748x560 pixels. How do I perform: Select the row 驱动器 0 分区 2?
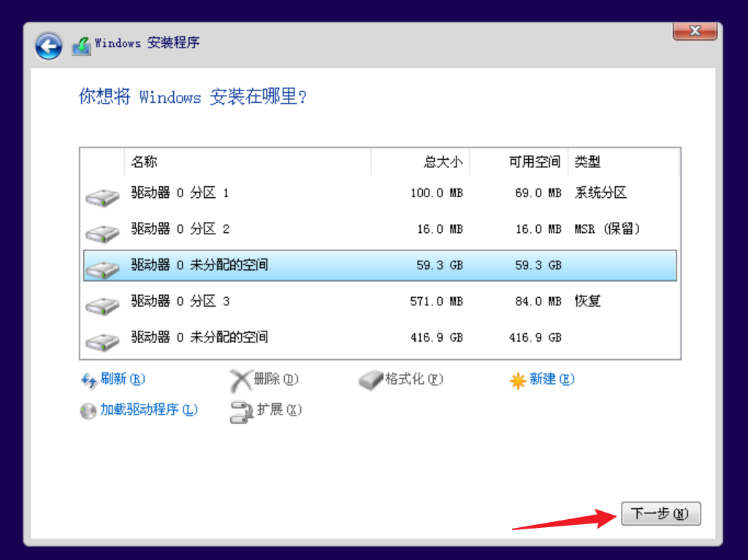click(x=380, y=229)
